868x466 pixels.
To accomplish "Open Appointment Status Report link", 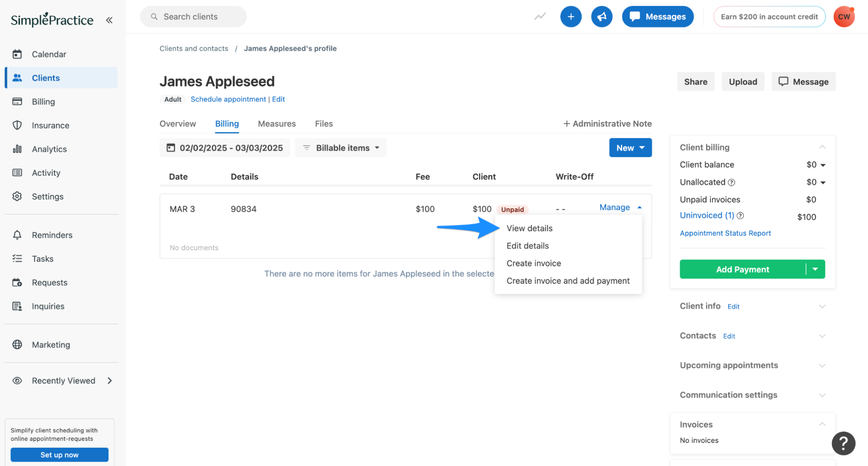I will (x=725, y=233).
